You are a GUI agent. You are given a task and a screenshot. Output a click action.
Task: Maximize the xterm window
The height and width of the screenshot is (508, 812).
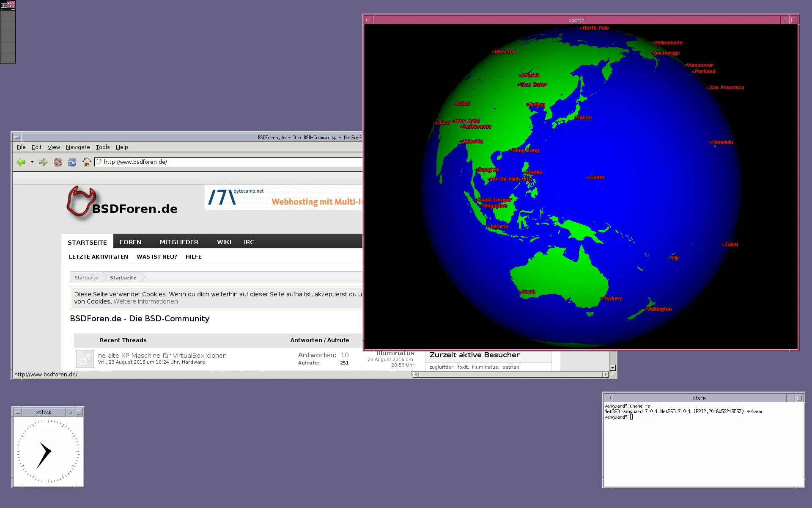coord(799,398)
